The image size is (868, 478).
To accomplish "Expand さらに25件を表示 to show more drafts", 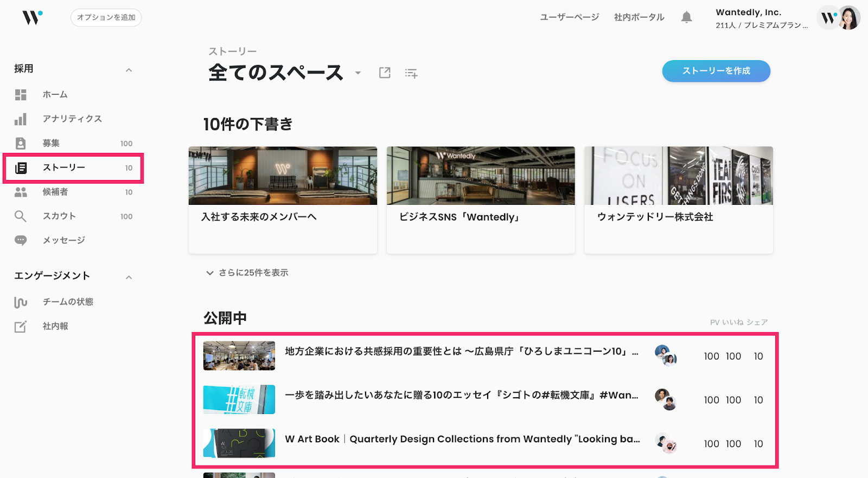I will coord(247,273).
